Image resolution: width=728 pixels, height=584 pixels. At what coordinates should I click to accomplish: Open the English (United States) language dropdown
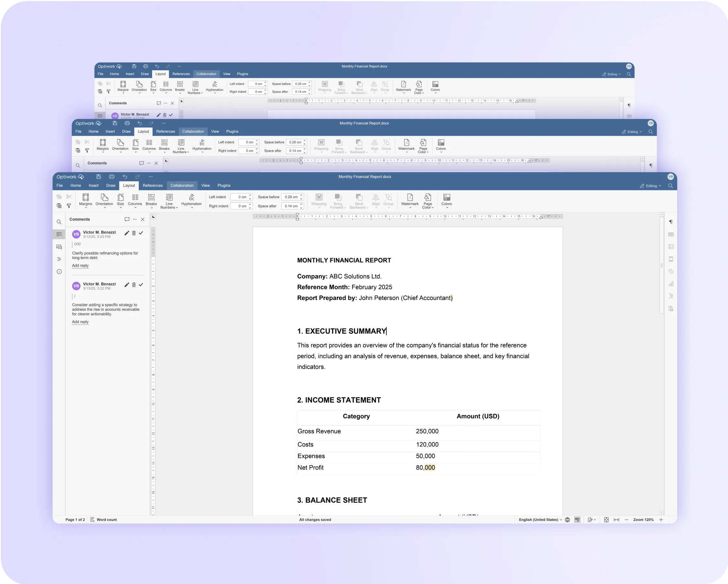click(x=540, y=520)
